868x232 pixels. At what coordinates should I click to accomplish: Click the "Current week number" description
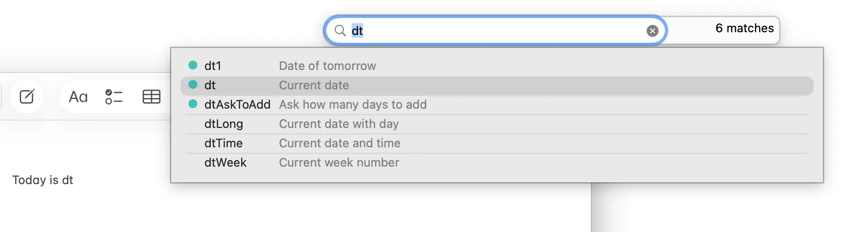[339, 162]
